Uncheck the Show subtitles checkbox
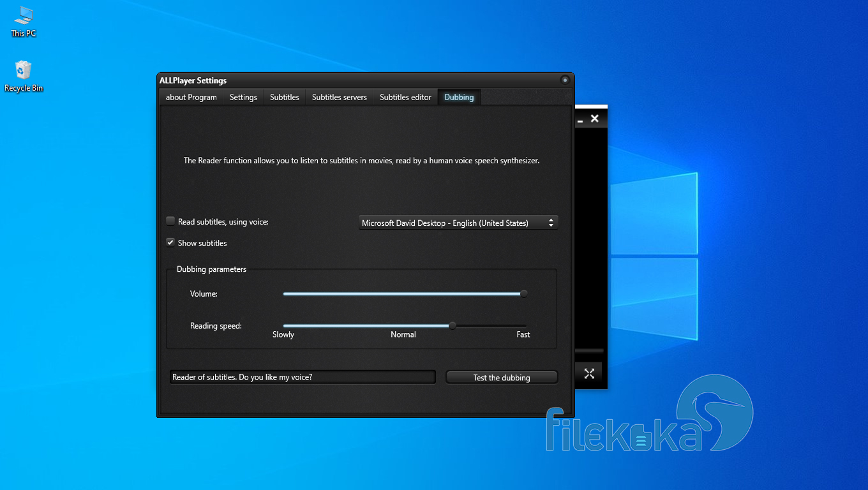The width and height of the screenshot is (868, 490). click(x=170, y=242)
